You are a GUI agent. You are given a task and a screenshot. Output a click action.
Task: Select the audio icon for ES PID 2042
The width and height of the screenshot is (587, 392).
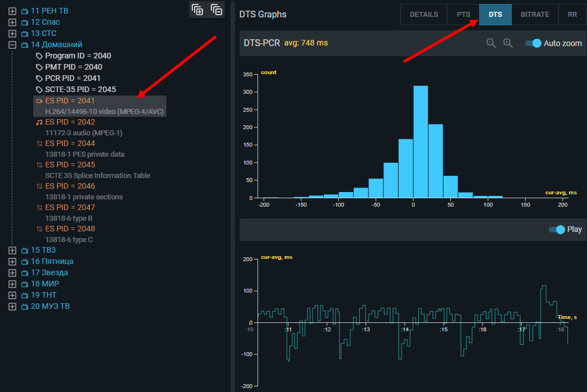[x=39, y=122]
